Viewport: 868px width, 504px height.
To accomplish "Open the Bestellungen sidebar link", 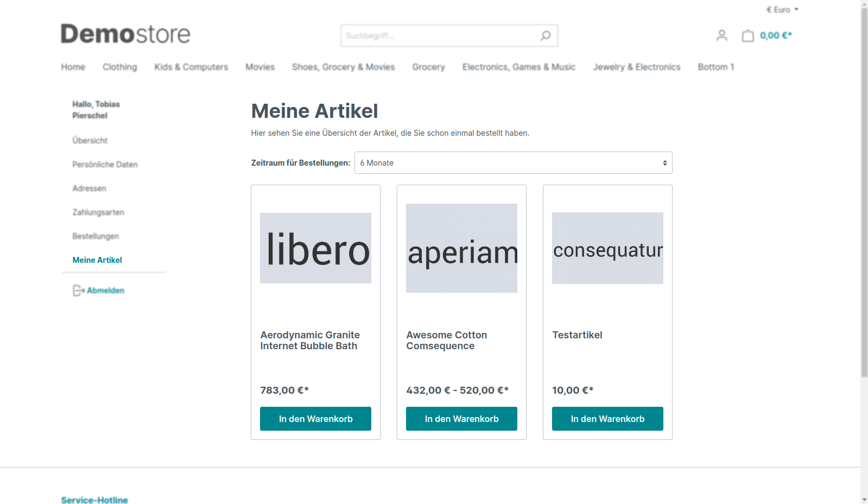I will (x=96, y=236).
